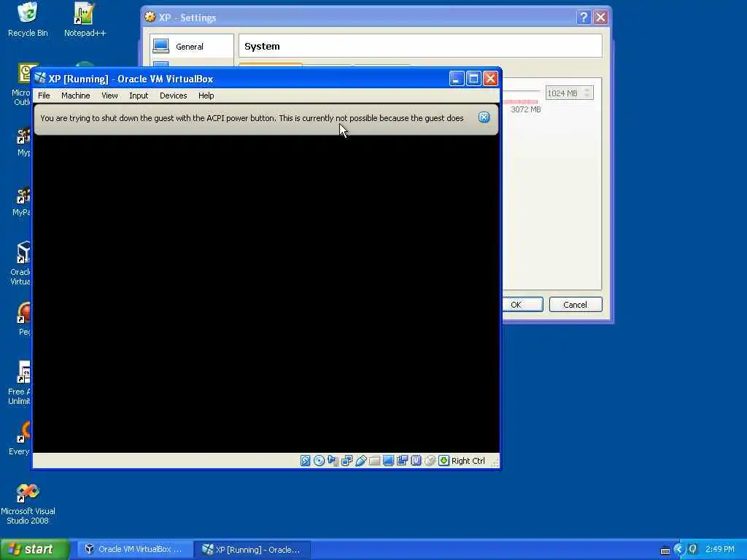Select the Notepad++ desktop shortcut
747x560 pixels.
tap(85, 20)
